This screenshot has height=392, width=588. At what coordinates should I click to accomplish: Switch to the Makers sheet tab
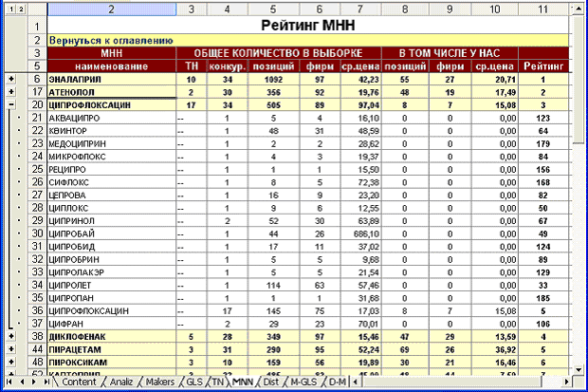coord(159,382)
